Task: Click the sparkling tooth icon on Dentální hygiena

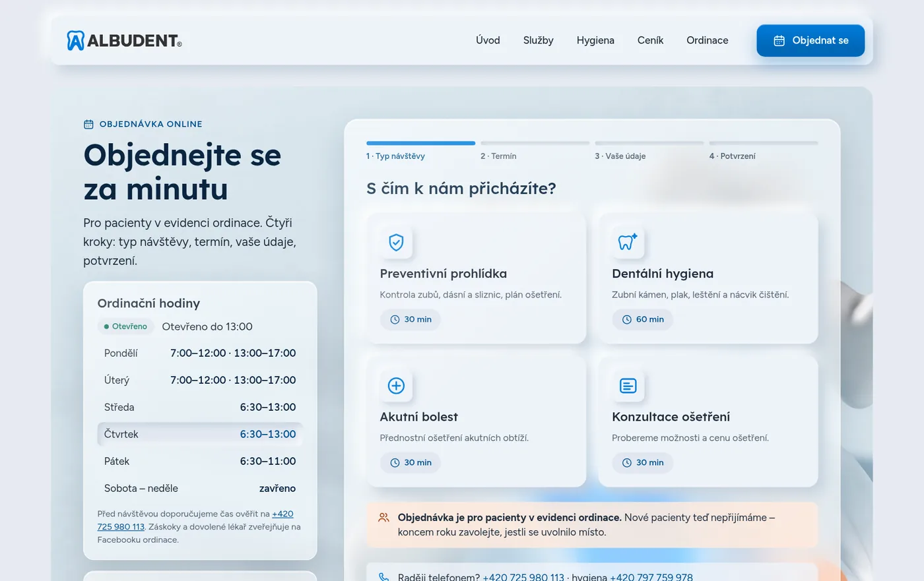Action: [x=628, y=243]
